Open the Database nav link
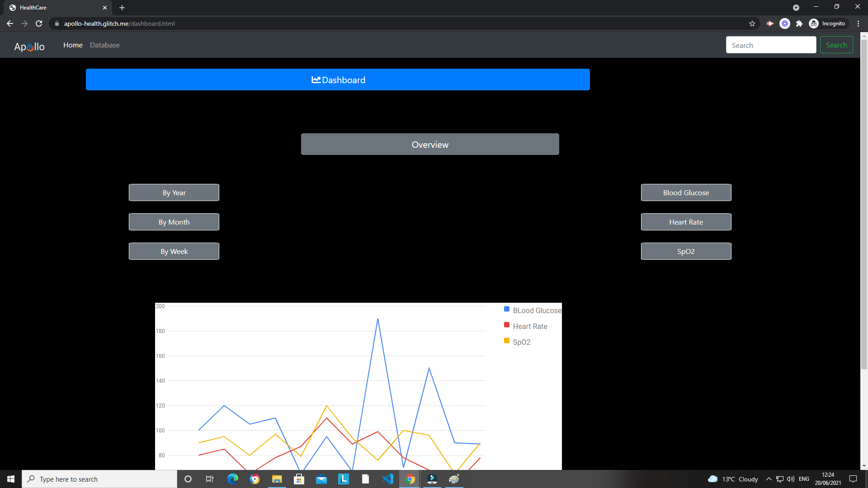This screenshot has width=868, height=488. tap(105, 45)
